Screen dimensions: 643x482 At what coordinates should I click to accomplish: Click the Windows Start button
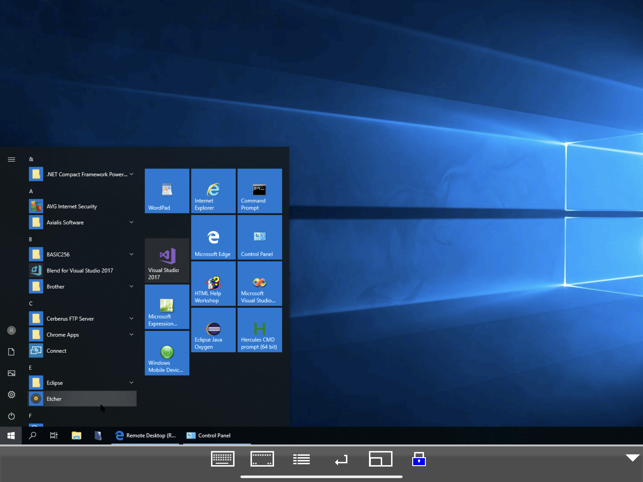pyautogui.click(x=11, y=435)
